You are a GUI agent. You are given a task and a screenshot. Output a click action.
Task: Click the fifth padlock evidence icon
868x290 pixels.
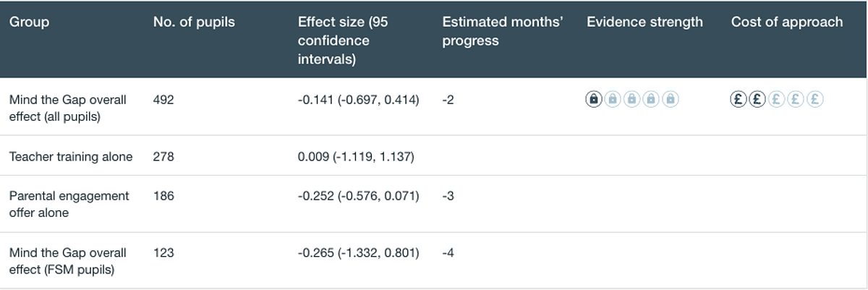pyautogui.click(x=671, y=99)
